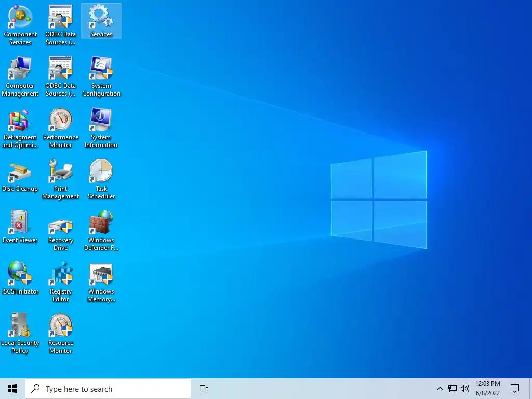Select the Windows Defender Firewall shortcut
Viewport: 532px width, 399px height.
point(101,231)
